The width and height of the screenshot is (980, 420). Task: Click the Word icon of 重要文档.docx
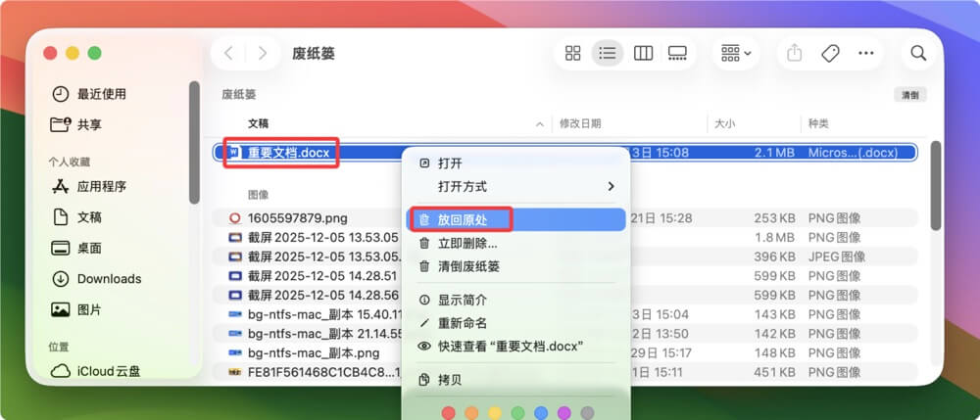234,153
